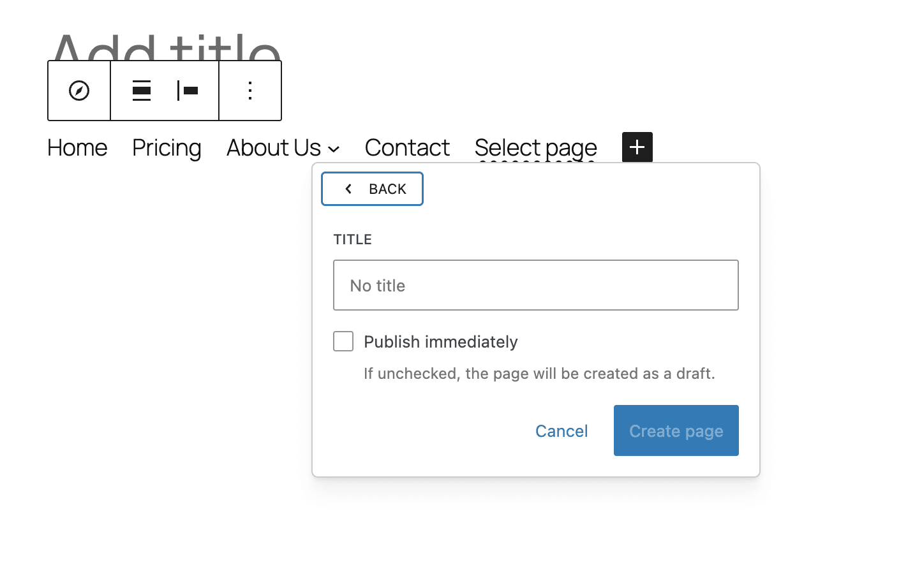Click the Create page button
The image size is (915, 588).
point(676,430)
